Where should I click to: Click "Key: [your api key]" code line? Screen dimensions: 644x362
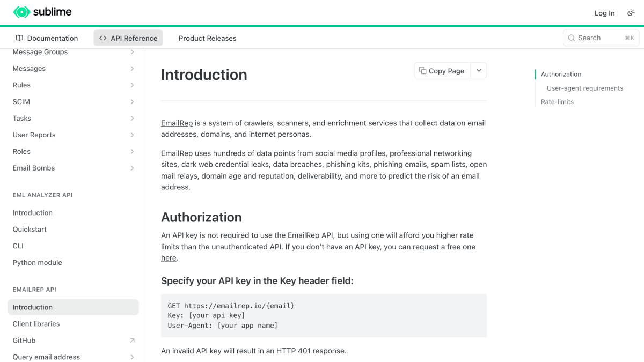click(x=206, y=315)
